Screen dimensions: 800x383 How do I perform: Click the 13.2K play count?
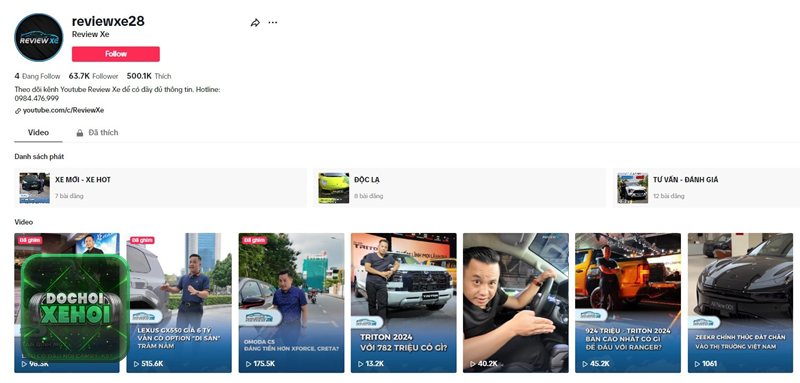[371, 364]
